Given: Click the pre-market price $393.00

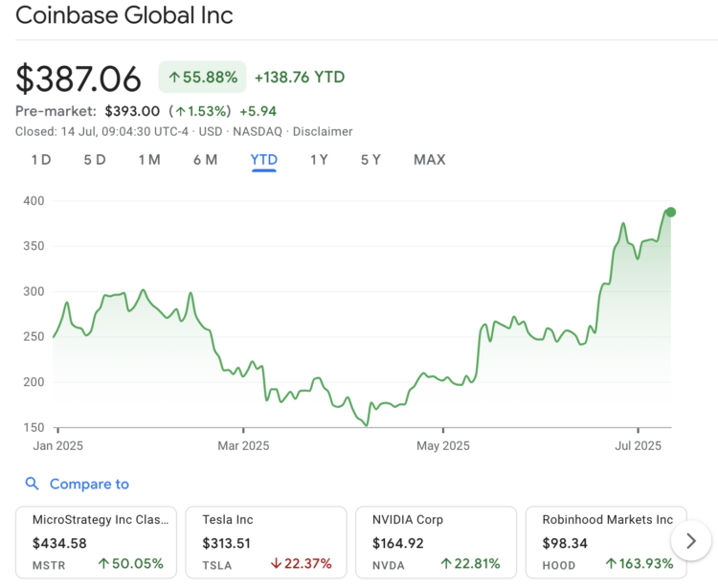Looking at the screenshot, I should [132, 111].
